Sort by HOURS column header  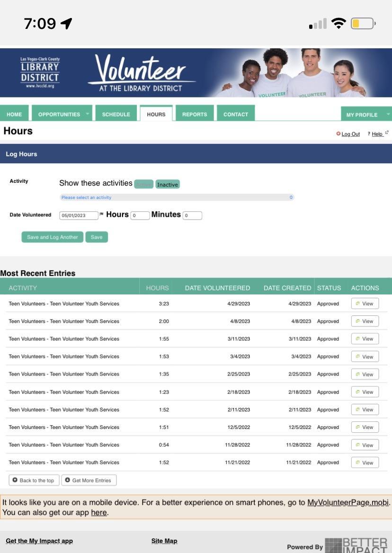(157, 288)
